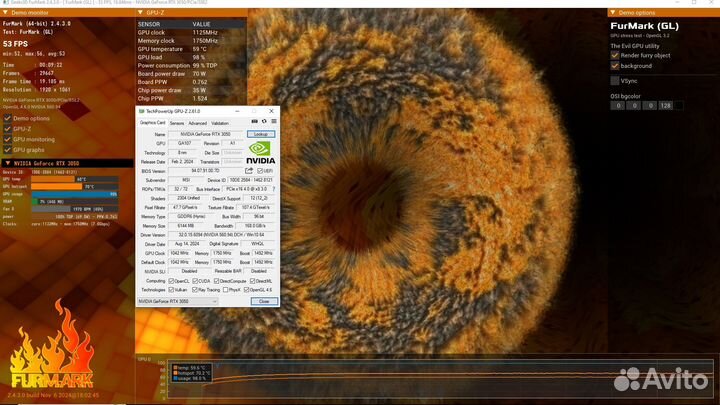720x405 pixels.
Task: Toggle the PhysX checkbox
Action: (x=225, y=290)
